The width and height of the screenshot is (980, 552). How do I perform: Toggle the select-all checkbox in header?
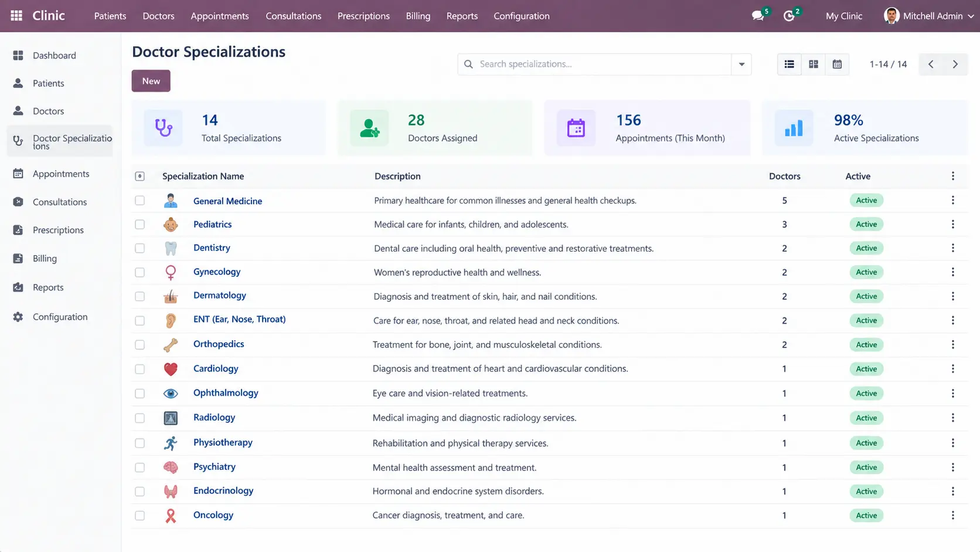point(139,176)
